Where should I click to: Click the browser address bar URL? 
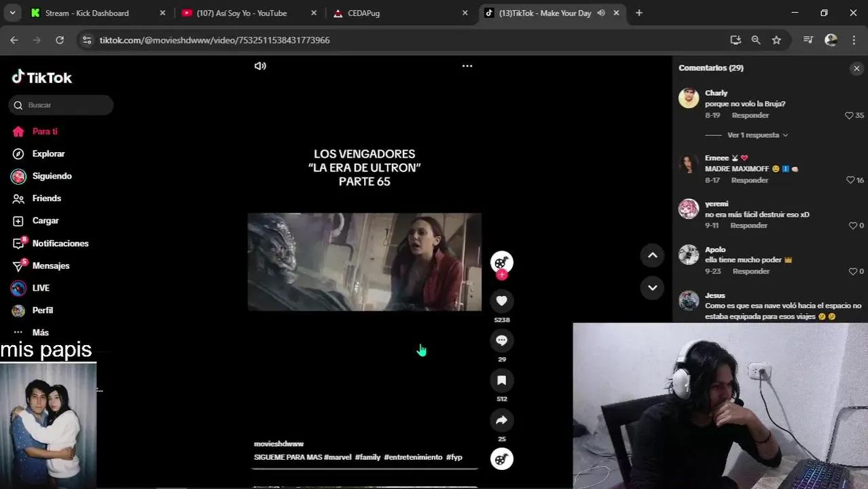(x=215, y=40)
